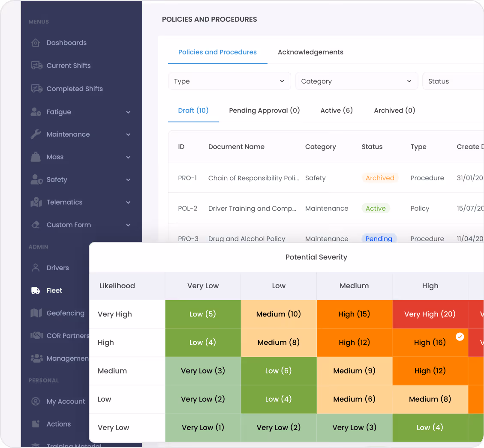Image resolution: width=484 pixels, height=448 pixels.
Task: Select Low (6) risk cell
Action: [x=278, y=370]
